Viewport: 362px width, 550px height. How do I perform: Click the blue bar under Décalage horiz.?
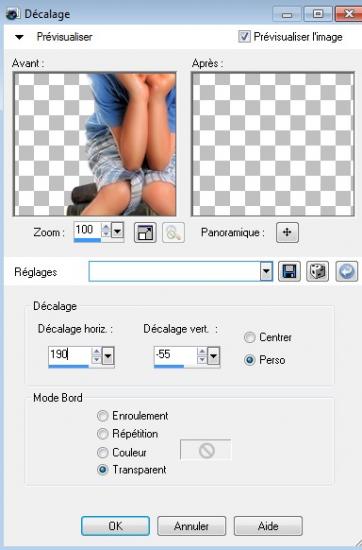pos(68,366)
